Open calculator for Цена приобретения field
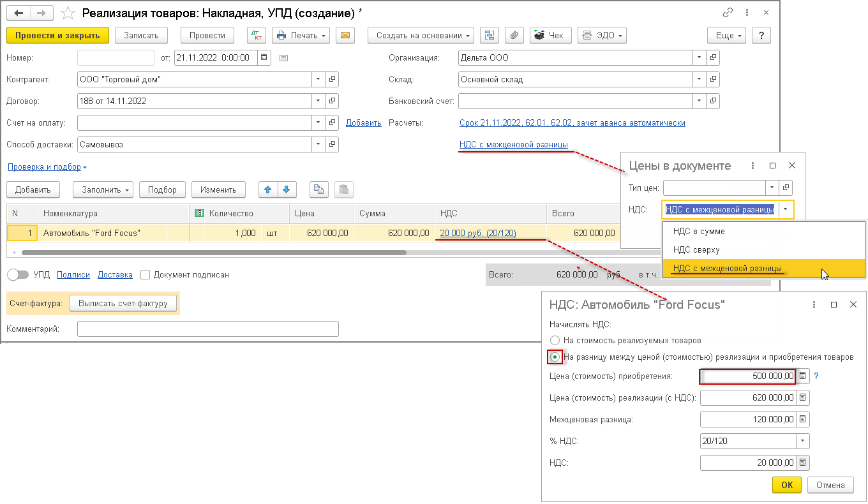 coord(802,376)
